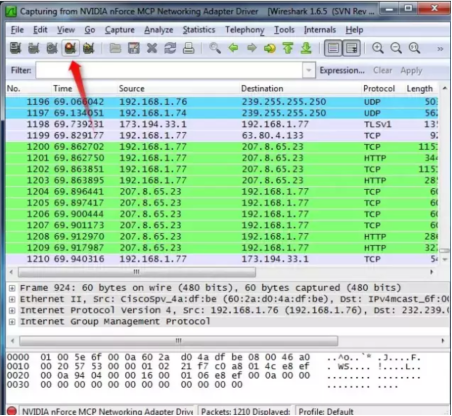Image resolution: width=452 pixels, height=416 pixels.
Task: Click the packet list horizontal scrollbar
Action: click(x=137, y=272)
